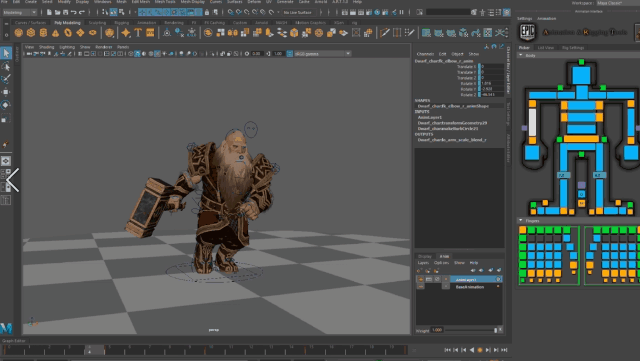Open the Windows menu
640x361 pixels.
pyautogui.click(x=102, y=2)
